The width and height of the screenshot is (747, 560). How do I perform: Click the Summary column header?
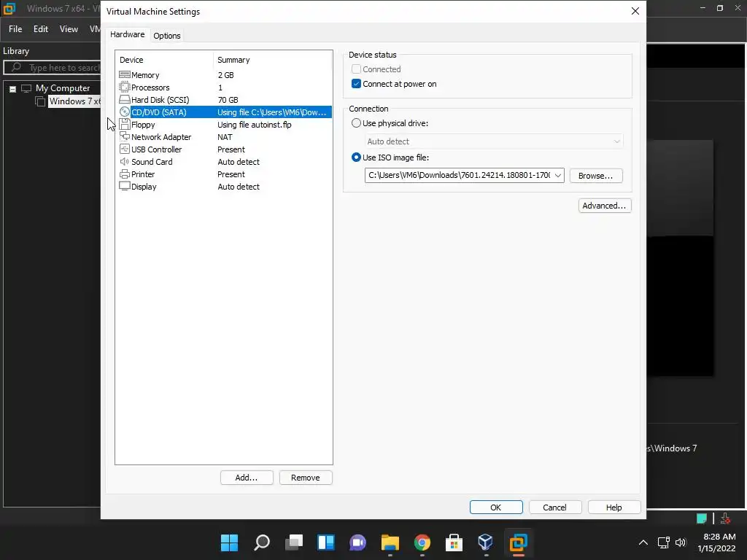(x=273, y=60)
